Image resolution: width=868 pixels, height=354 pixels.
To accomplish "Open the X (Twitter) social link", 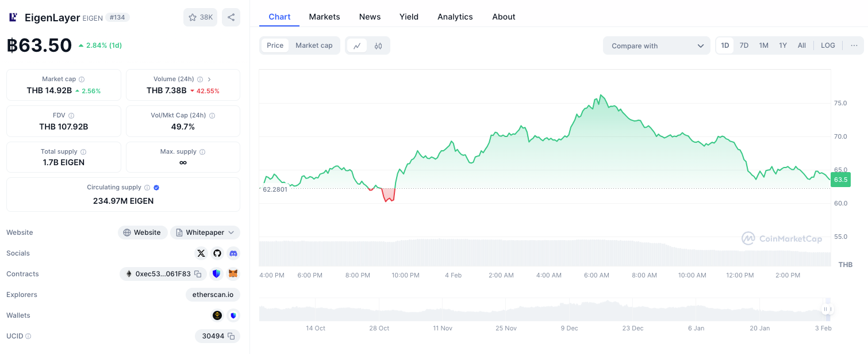I will [x=201, y=253].
